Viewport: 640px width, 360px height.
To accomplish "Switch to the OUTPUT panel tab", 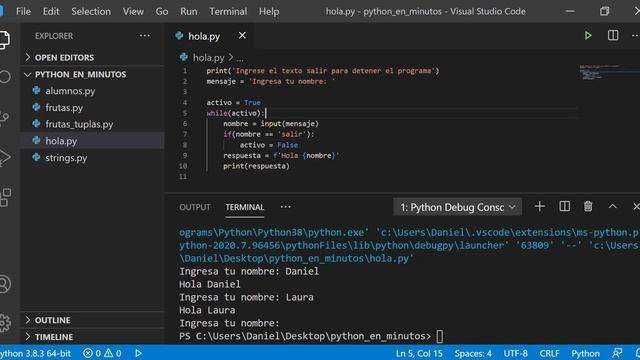I will 195,207.
